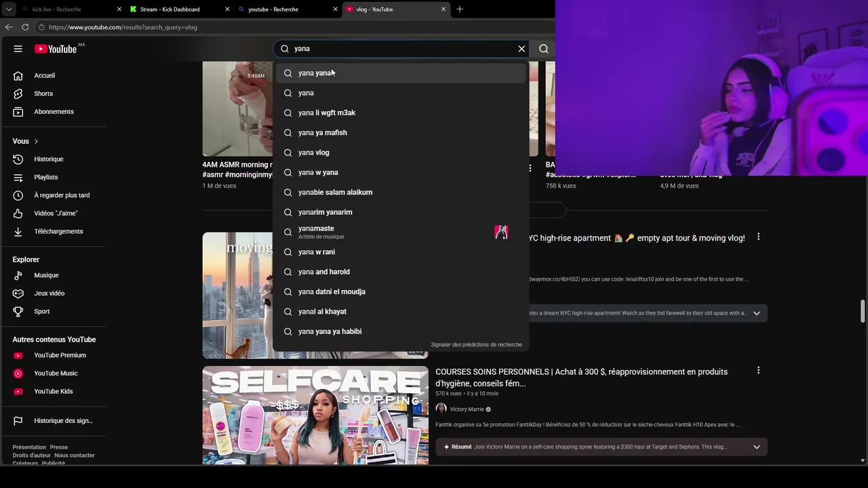Open YouTube Music link
Viewport: 868px width, 488px height.
point(54,373)
